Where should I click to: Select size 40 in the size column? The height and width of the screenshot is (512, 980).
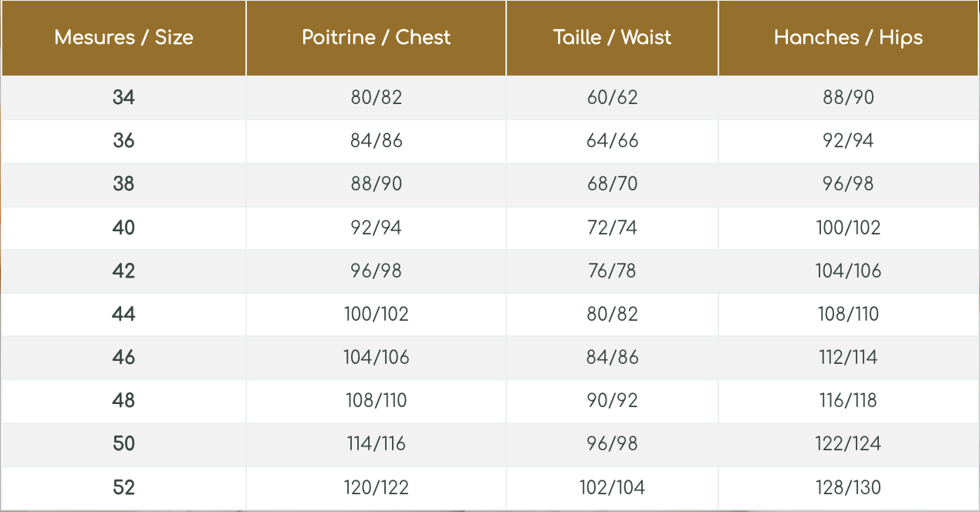[x=123, y=227]
